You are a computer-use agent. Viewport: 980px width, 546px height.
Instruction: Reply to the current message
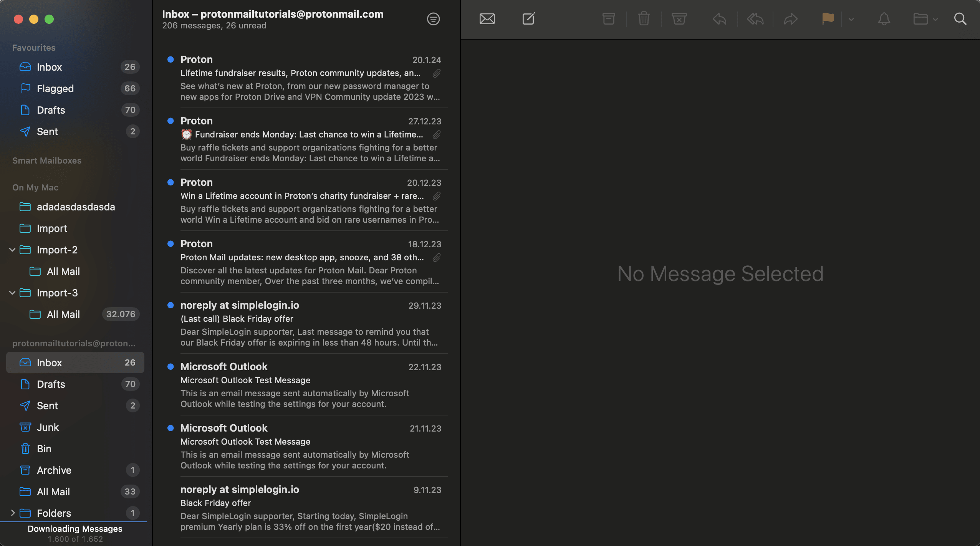coord(718,18)
